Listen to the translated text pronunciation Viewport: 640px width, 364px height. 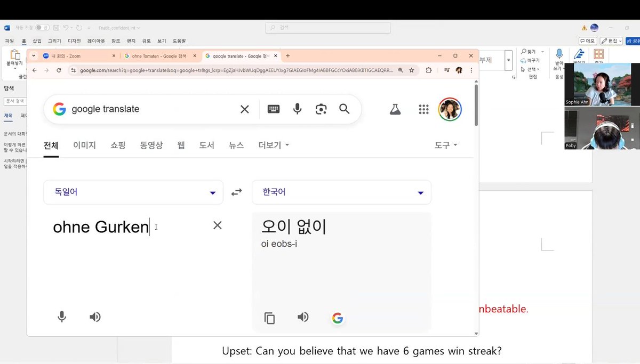[303, 317]
